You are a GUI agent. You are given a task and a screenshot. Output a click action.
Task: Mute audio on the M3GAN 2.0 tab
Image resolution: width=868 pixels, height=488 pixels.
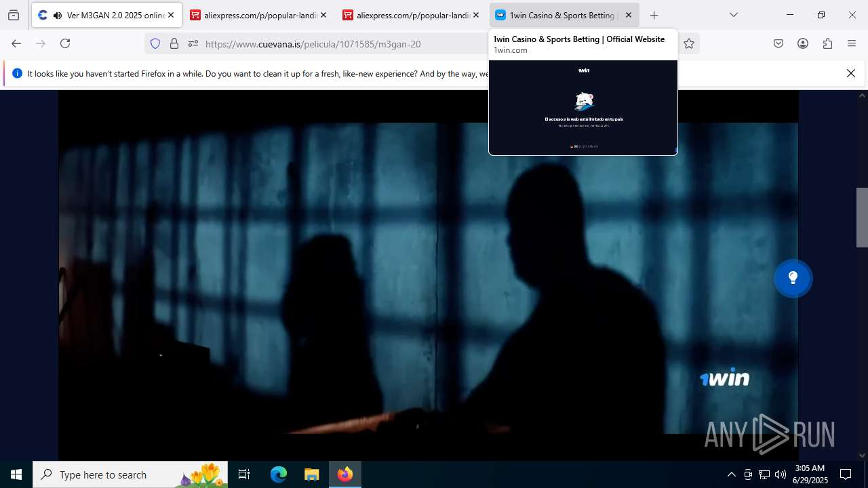tap(57, 15)
